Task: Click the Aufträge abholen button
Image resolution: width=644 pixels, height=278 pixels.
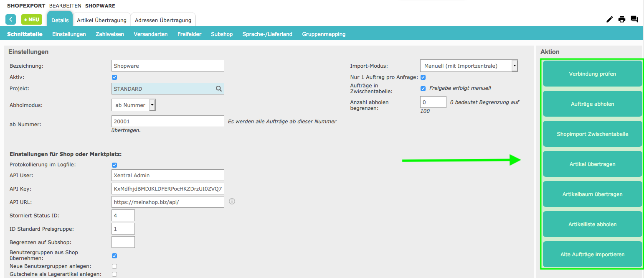Action: pyautogui.click(x=592, y=104)
